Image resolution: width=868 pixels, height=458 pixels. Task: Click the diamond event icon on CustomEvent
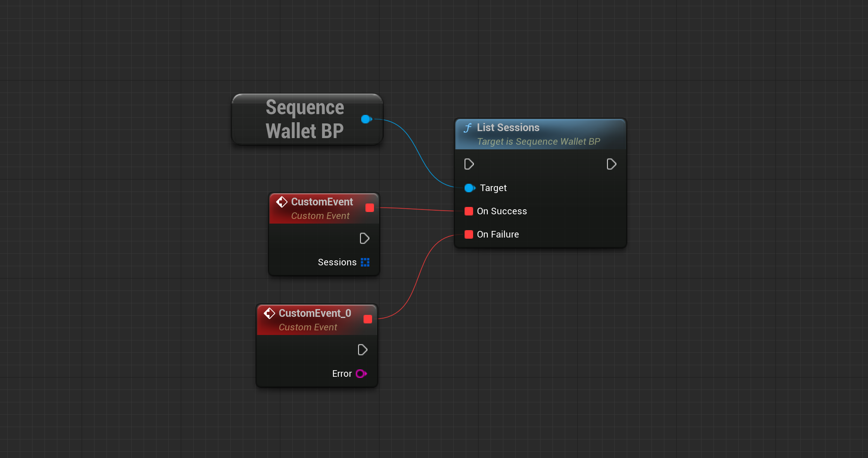[x=282, y=202]
